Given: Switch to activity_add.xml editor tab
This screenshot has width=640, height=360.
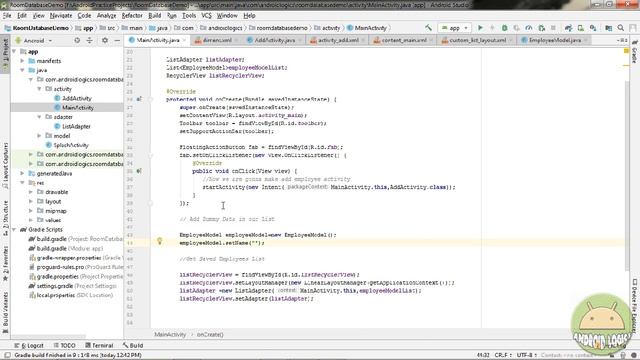Looking at the screenshot, I should (x=338, y=40).
